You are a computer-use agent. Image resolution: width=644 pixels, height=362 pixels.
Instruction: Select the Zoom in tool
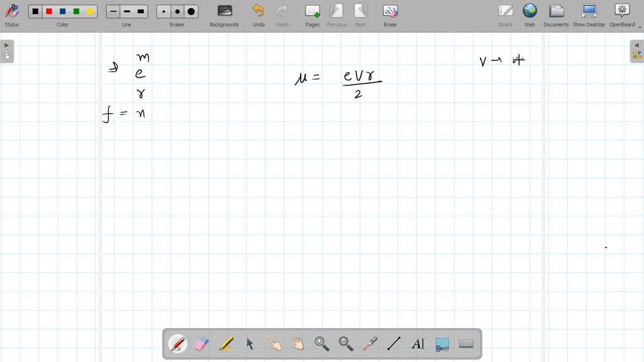[322, 344]
